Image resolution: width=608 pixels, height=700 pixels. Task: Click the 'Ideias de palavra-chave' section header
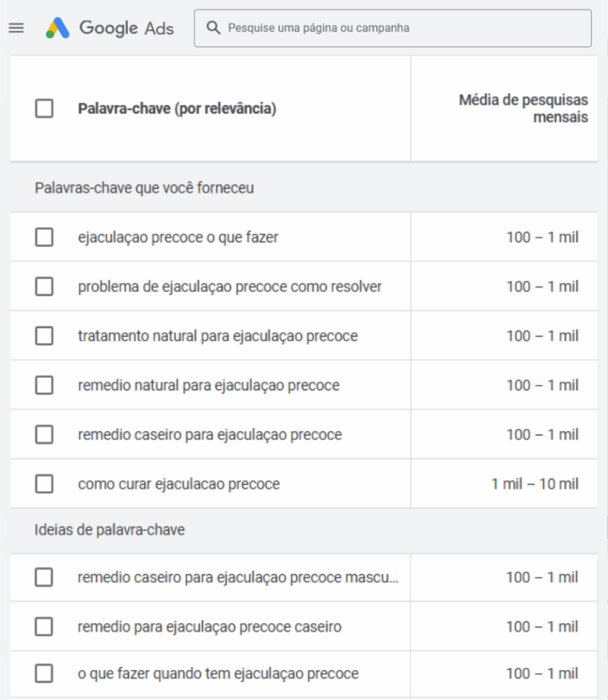click(109, 530)
